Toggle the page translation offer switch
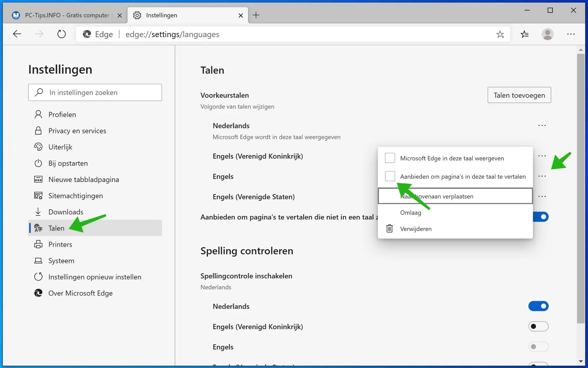 (540, 217)
